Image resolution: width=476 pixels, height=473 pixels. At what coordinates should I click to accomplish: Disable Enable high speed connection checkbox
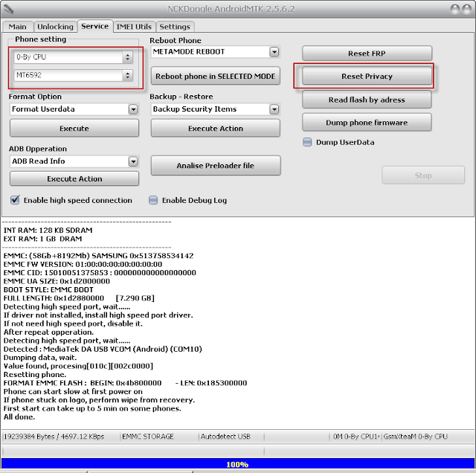click(x=15, y=200)
